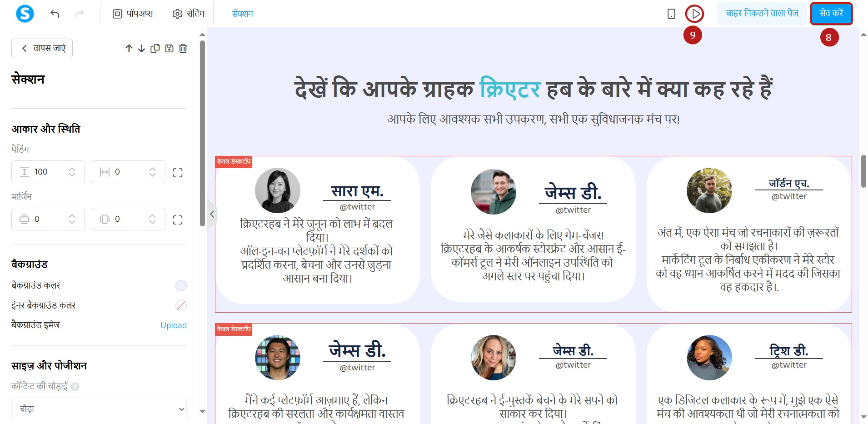The width and height of the screenshot is (868, 424).
Task: Click first केवल डेस्कटॉप label
Action: point(234,161)
